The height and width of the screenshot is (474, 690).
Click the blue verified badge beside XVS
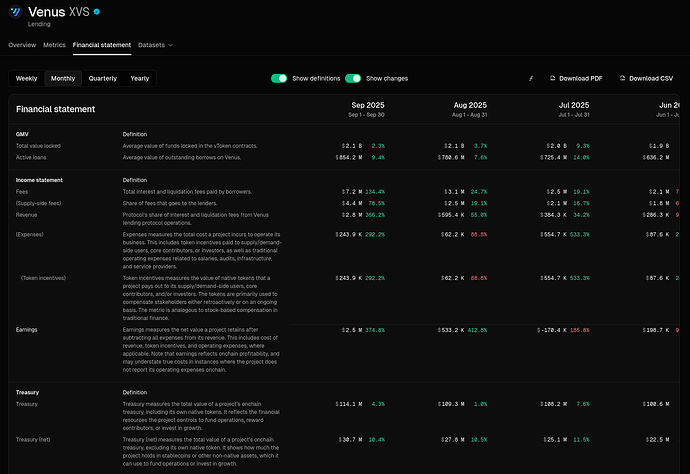pyautogui.click(x=96, y=12)
